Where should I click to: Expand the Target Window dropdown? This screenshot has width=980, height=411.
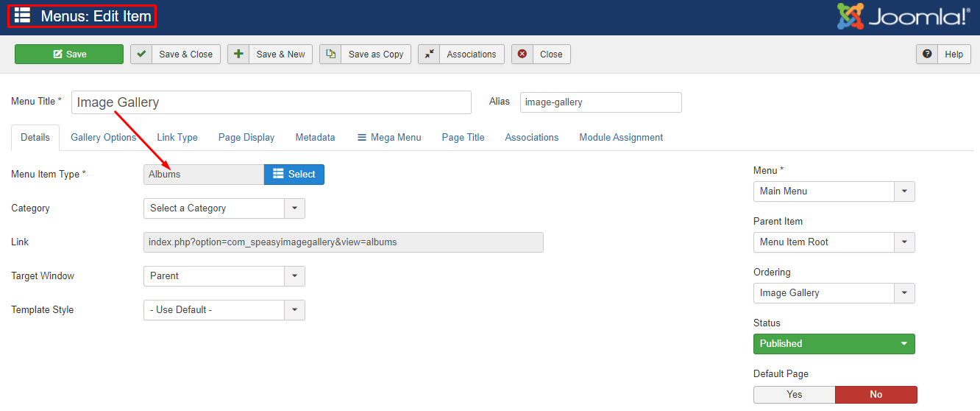pos(224,276)
